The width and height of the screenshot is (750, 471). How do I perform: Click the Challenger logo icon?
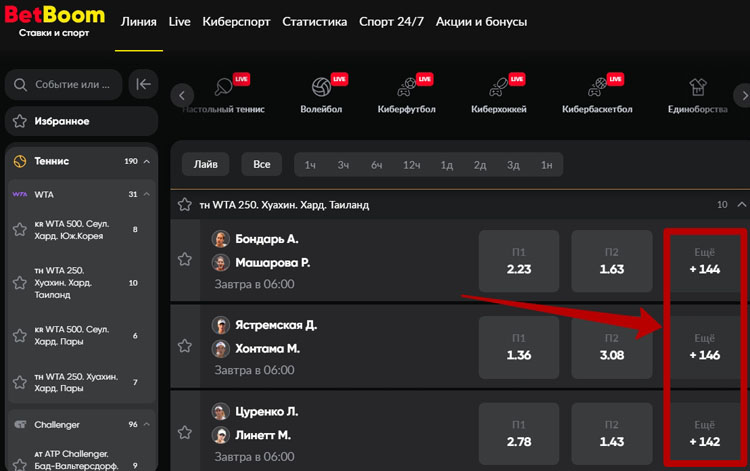(20, 424)
